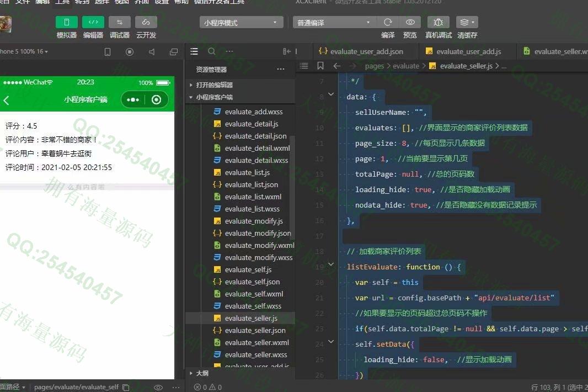
Task: Click the device rotate phone icon
Action: [x=107, y=52]
